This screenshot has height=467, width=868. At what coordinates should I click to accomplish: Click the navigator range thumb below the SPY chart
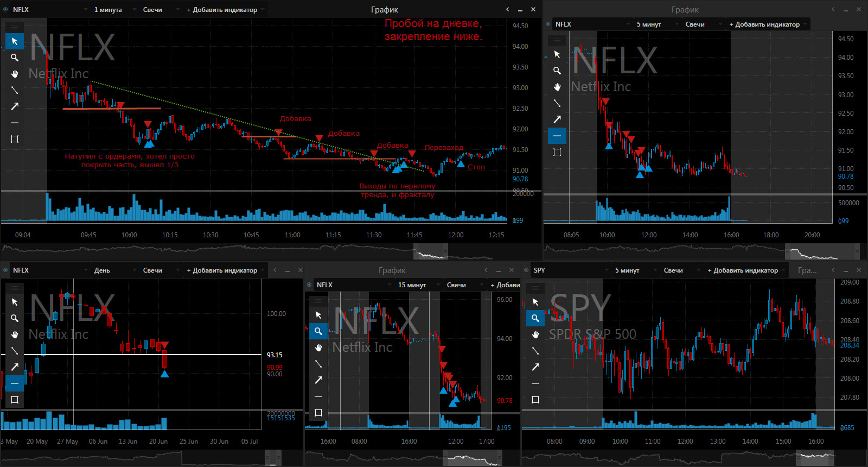click(815, 458)
